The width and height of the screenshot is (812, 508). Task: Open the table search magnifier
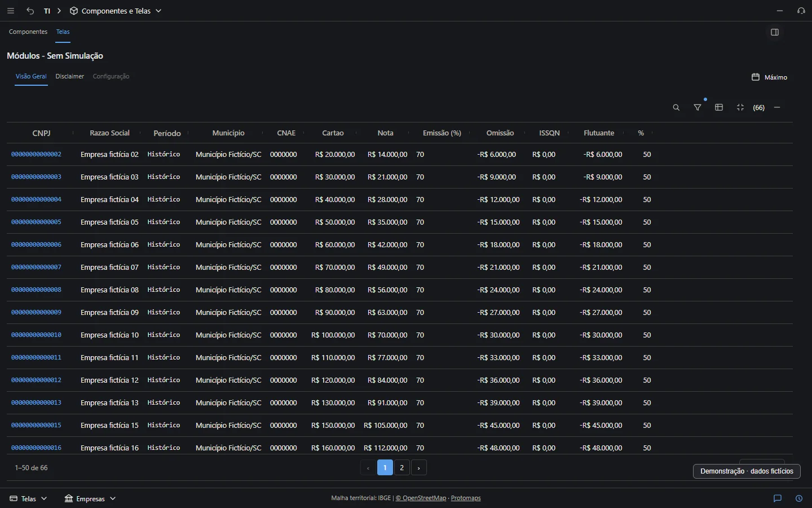[x=676, y=108]
